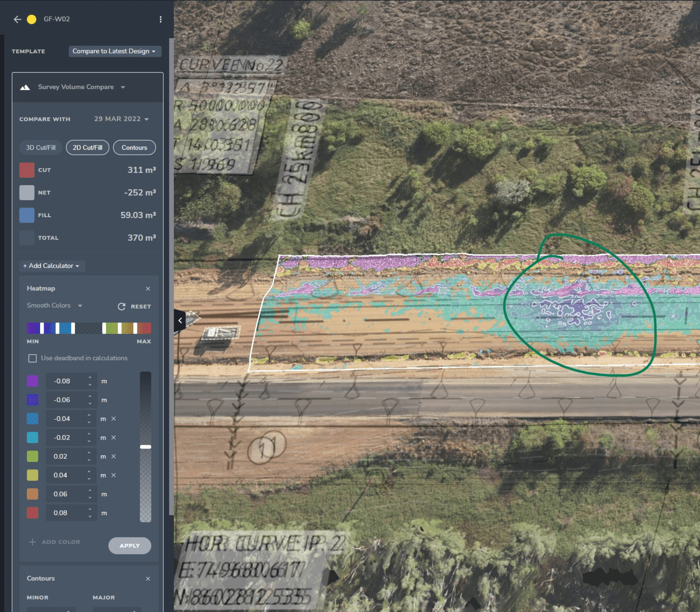Open the Smooth Colors dropdown
Image resolution: width=700 pixels, height=612 pixels.
(54, 306)
